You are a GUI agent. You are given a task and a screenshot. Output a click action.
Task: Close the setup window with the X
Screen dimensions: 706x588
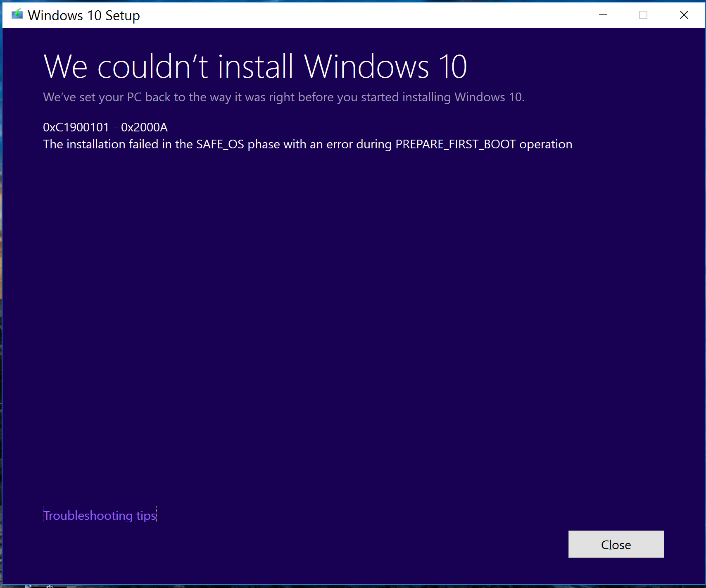[684, 15]
